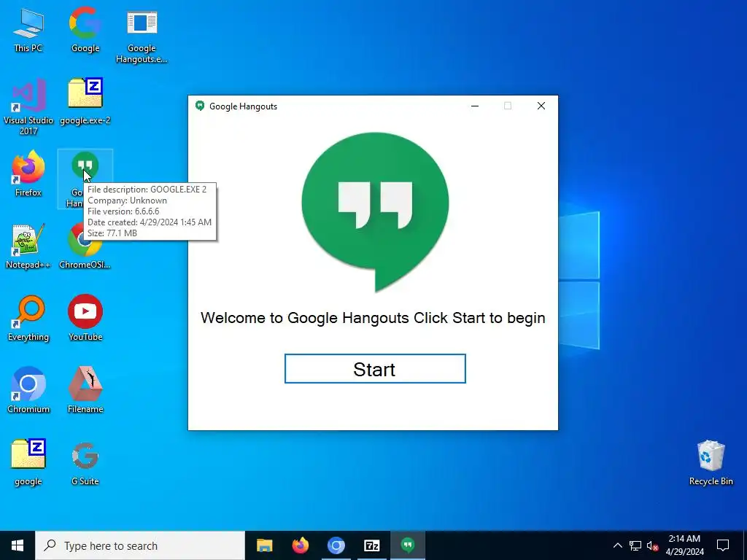Select the G Suite desktop icon
747x560 pixels.
[x=85, y=463]
